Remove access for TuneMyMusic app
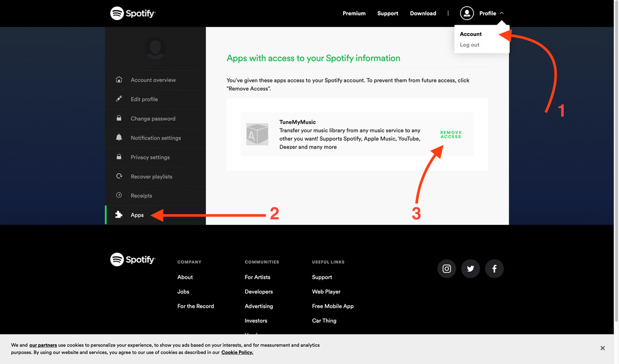619x364 pixels. [x=450, y=135]
